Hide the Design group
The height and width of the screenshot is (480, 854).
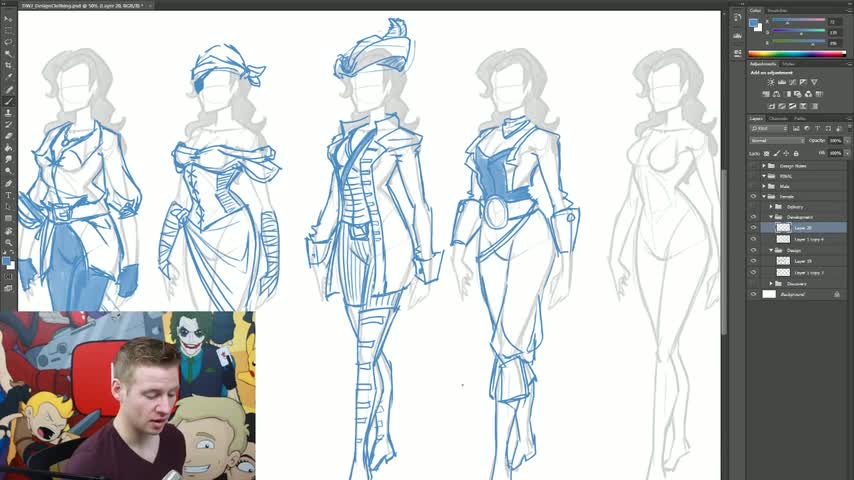click(x=754, y=250)
